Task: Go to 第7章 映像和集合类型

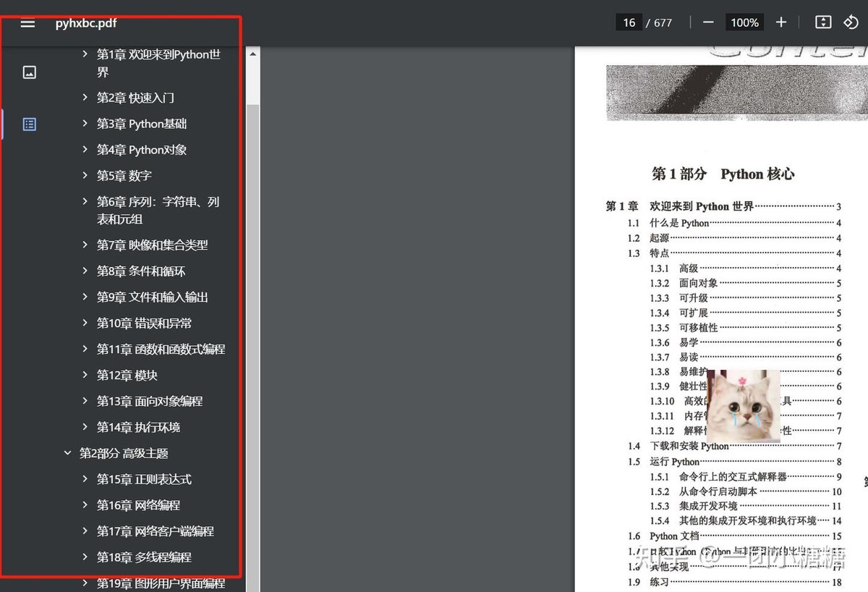Action: [x=153, y=245]
